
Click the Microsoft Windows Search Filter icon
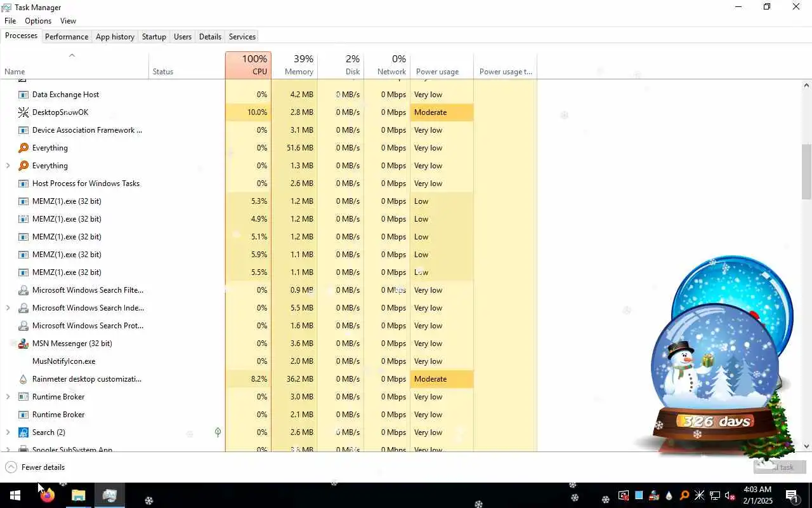(x=23, y=290)
